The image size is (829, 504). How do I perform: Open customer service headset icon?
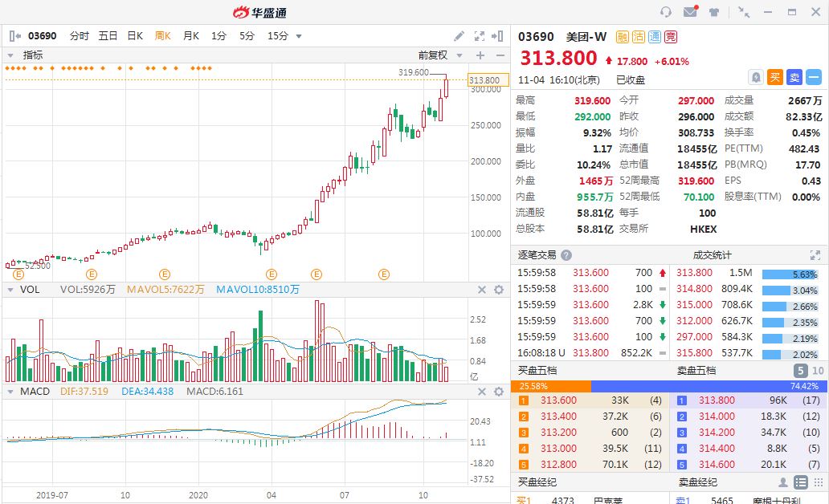(666, 11)
